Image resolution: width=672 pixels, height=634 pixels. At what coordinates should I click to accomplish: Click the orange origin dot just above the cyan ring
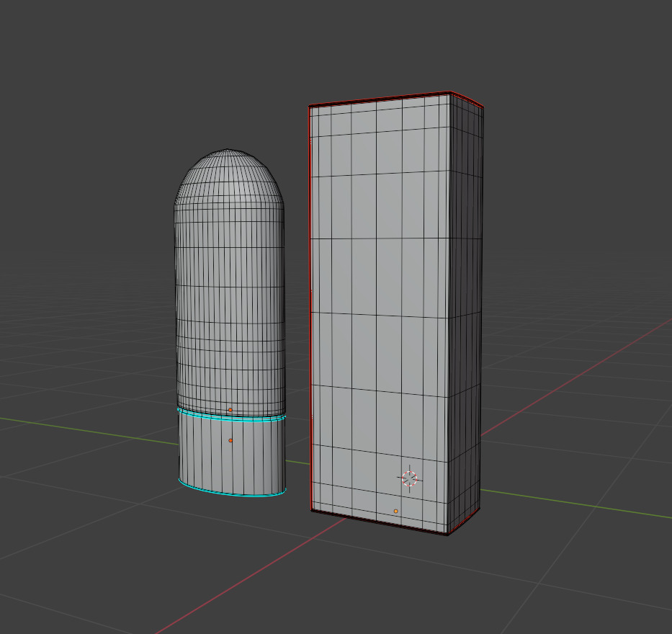(x=230, y=410)
